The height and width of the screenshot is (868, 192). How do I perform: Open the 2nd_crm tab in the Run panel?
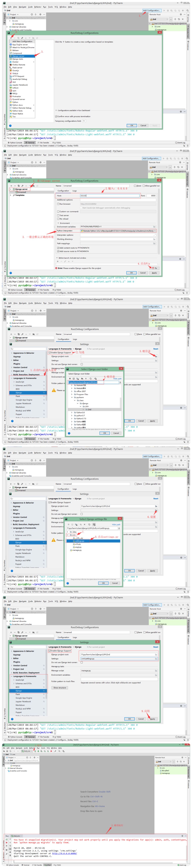click(16, 836)
